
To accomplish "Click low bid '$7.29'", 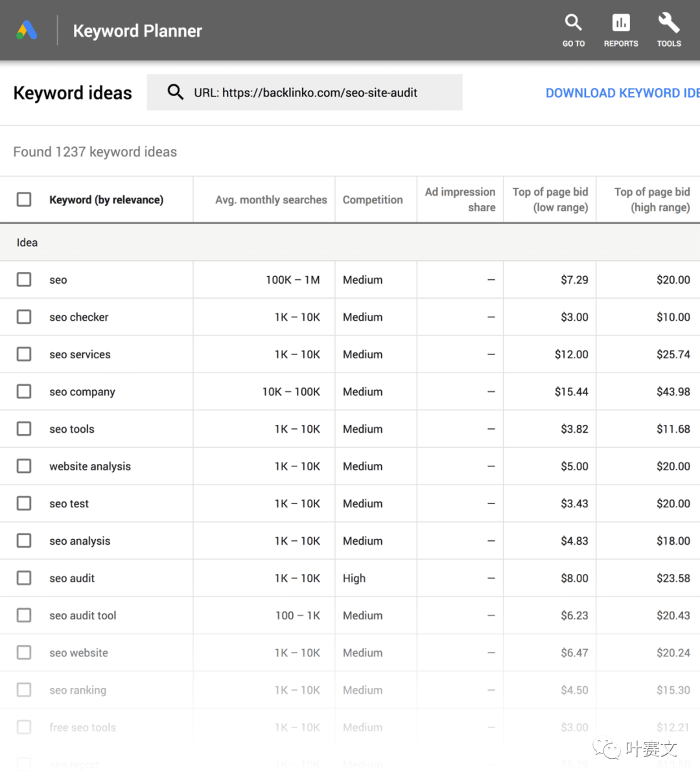I will [574, 280].
